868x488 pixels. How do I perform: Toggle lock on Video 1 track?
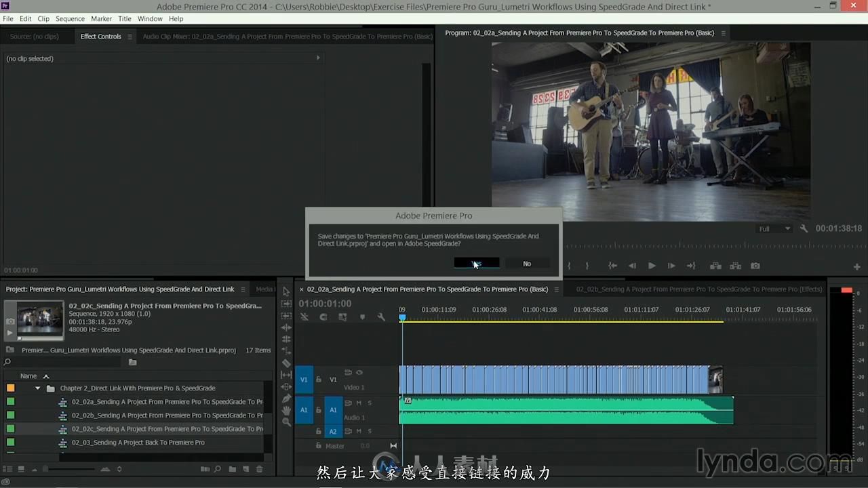(319, 380)
